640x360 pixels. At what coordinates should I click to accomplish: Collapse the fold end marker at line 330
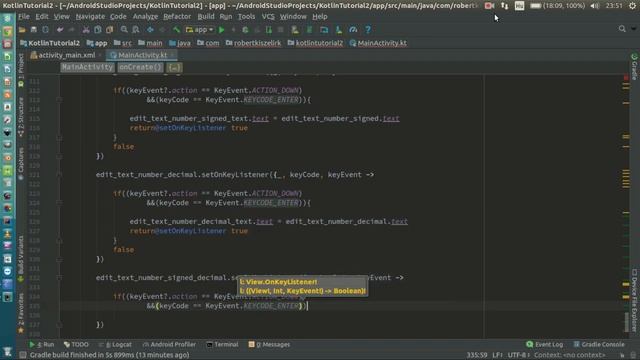point(59,259)
